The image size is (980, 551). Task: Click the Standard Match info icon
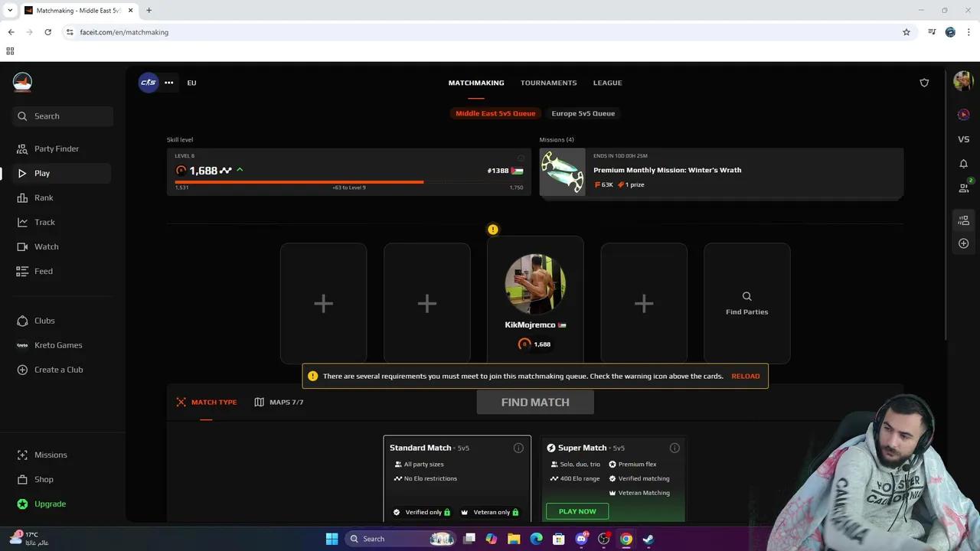(518, 448)
